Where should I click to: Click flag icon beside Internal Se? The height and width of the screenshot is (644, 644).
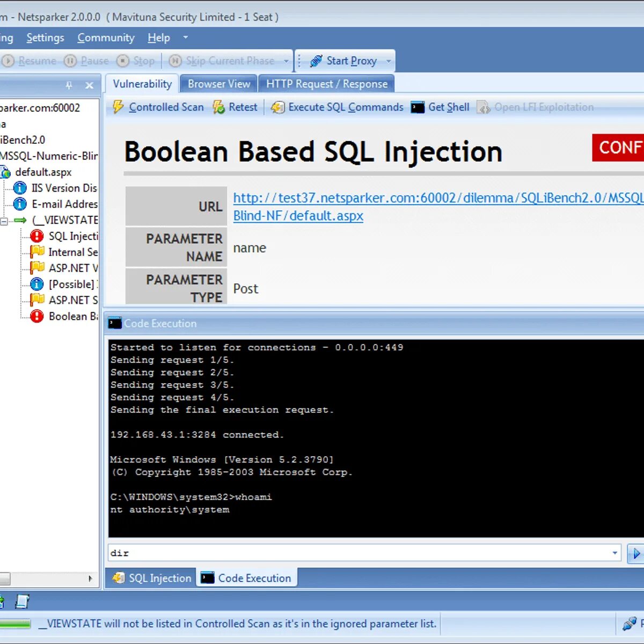[36, 252]
